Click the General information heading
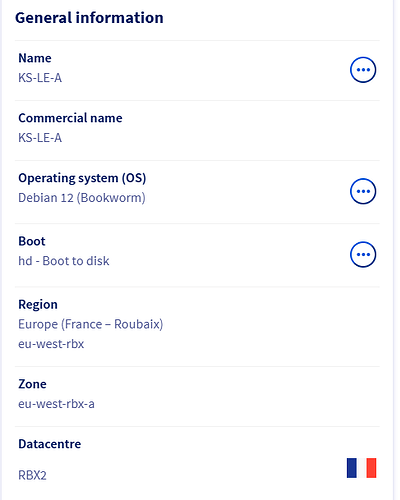The height and width of the screenshot is (500, 400). click(x=89, y=18)
